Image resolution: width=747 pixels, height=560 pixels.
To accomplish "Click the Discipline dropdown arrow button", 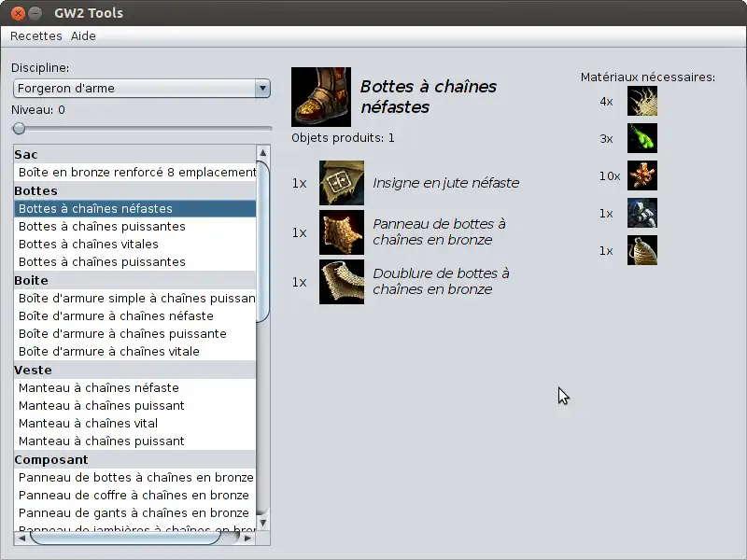I will 262,89.
